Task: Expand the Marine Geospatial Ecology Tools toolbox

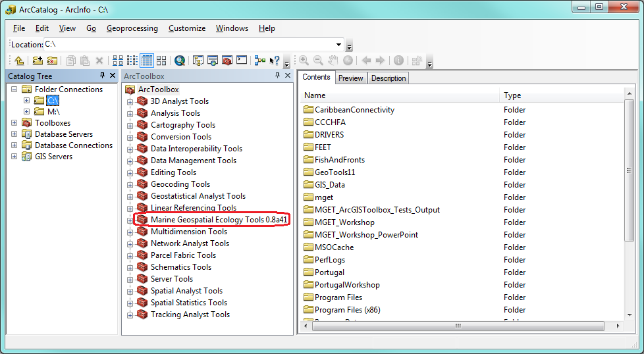Action: coord(130,220)
